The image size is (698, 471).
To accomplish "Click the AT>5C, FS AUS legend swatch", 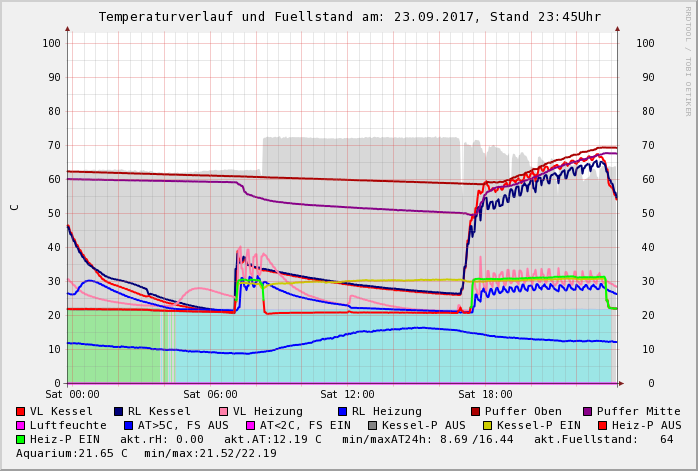I will (128, 425).
